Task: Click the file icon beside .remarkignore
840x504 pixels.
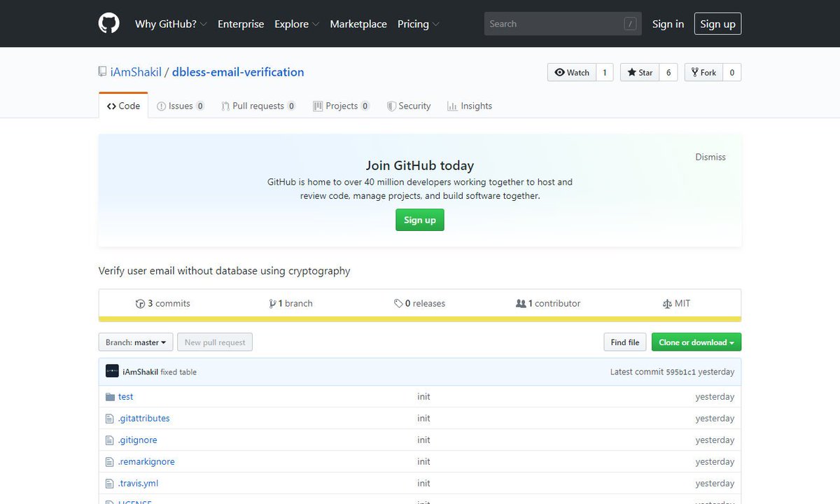Action: 109,462
